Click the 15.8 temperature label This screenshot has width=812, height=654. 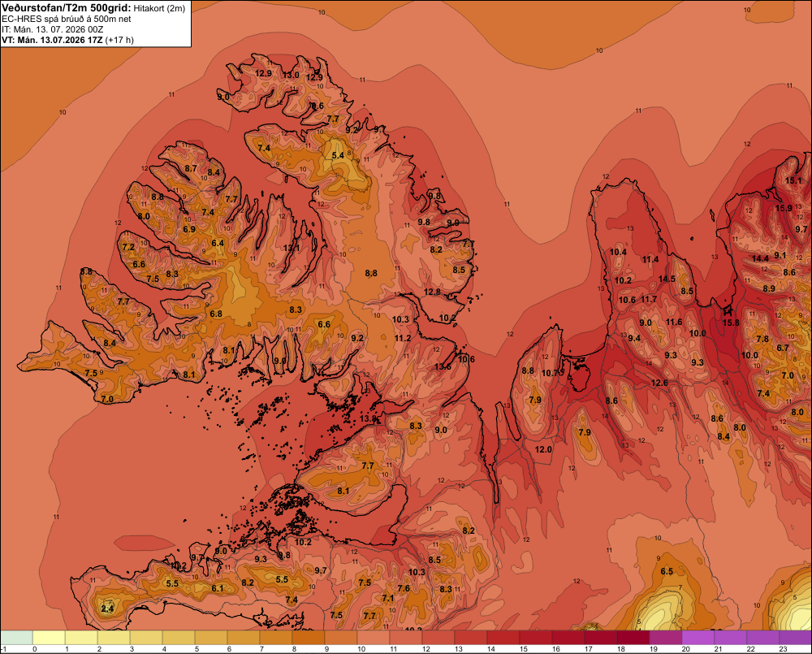(x=731, y=323)
